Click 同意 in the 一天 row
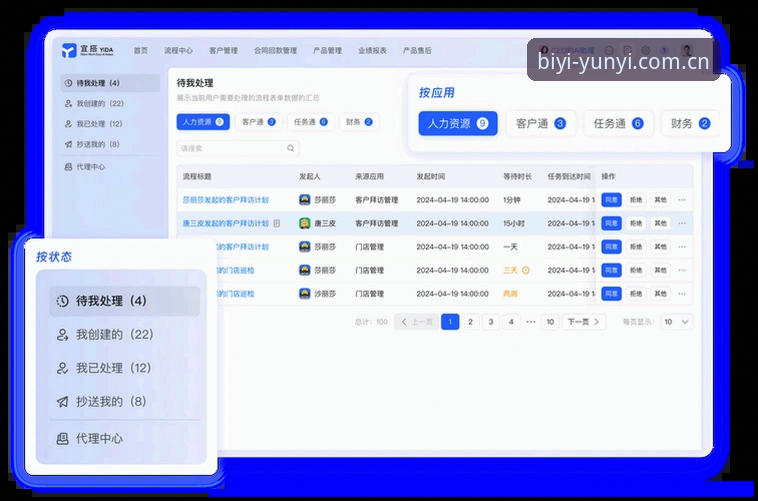The width and height of the screenshot is (758, 501). click(x=612, y=247)
